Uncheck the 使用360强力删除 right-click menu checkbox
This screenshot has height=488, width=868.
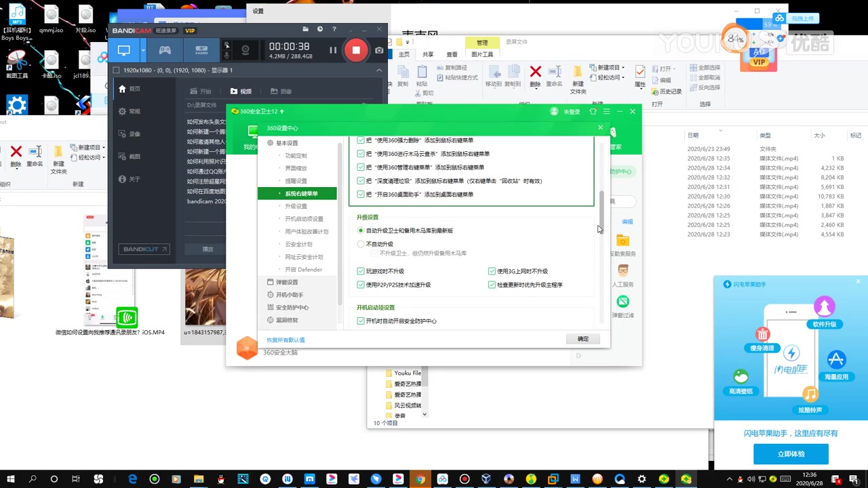pyautogui.click(x=361, y=140)
